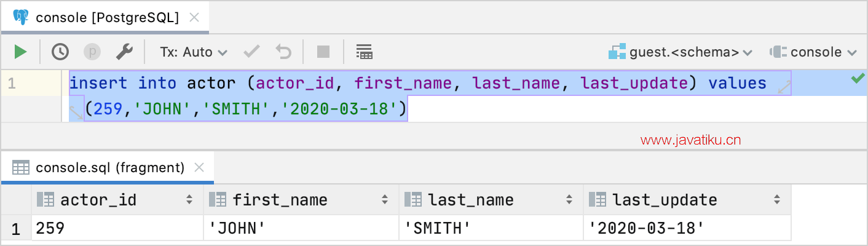Click the Commit checkmark icon
Screen dimensions: 868x246
coord(251,52)
